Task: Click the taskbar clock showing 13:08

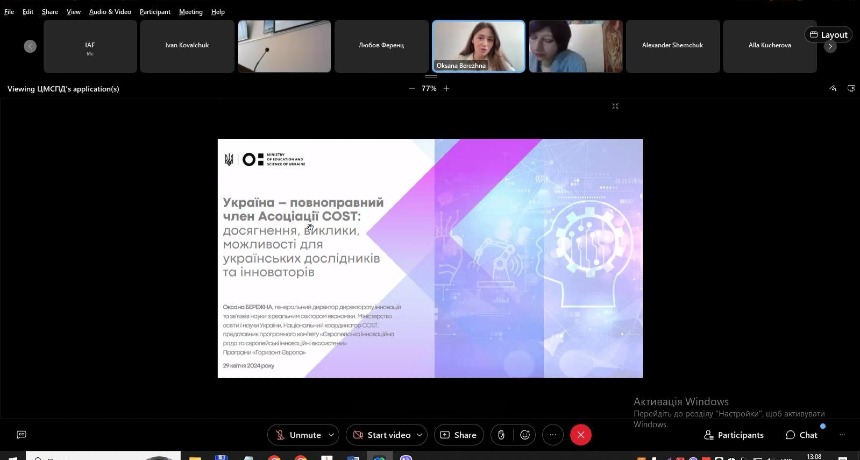Action: (814, 456)
